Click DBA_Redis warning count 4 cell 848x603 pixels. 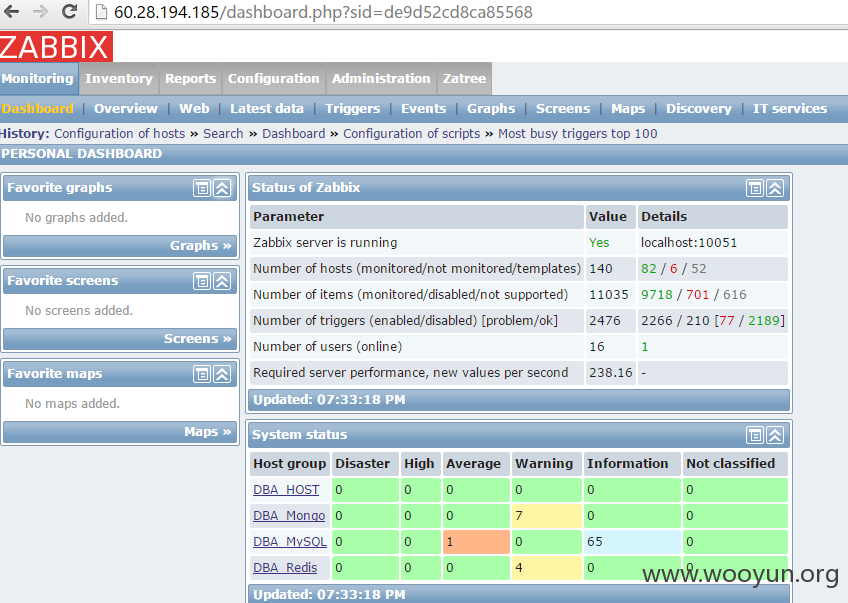point(547,567)
